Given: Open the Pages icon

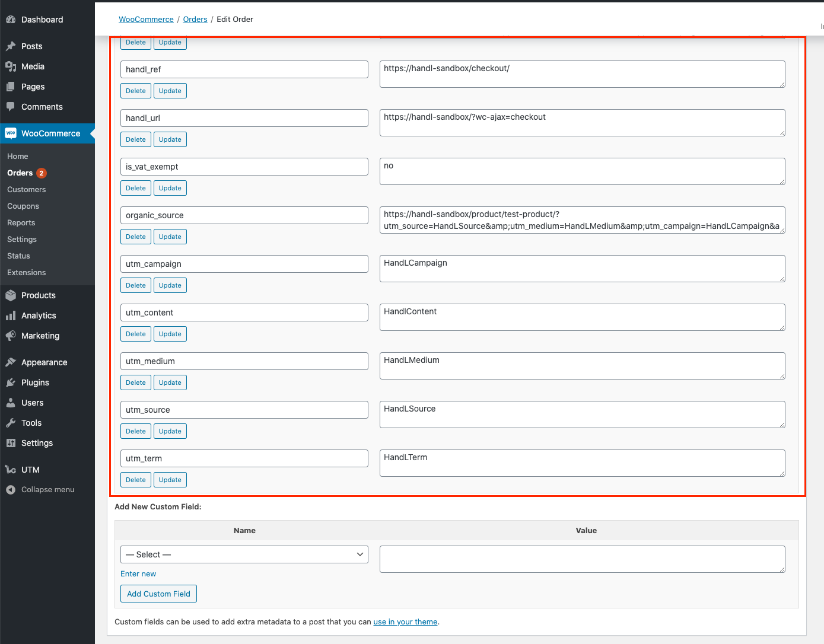Looking at the screenshot, I should pyautogui.click(x=11, y=87).
